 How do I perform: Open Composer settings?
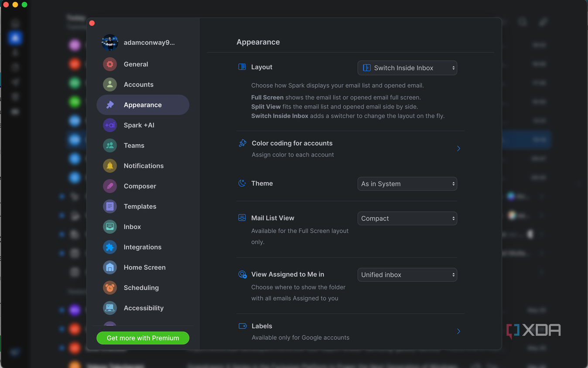coord(143,186)
